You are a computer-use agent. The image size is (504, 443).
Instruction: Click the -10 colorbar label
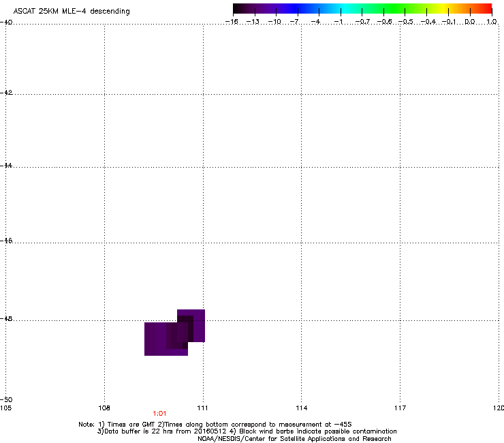pos(274,22)
